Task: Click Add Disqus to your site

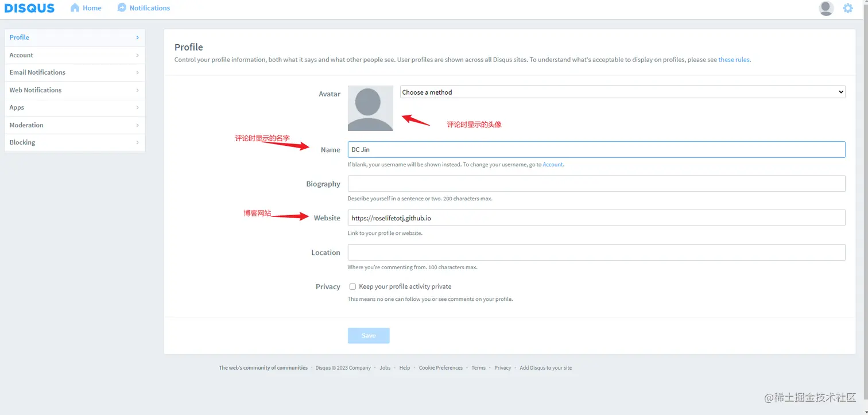Action: tap(545, 367)
